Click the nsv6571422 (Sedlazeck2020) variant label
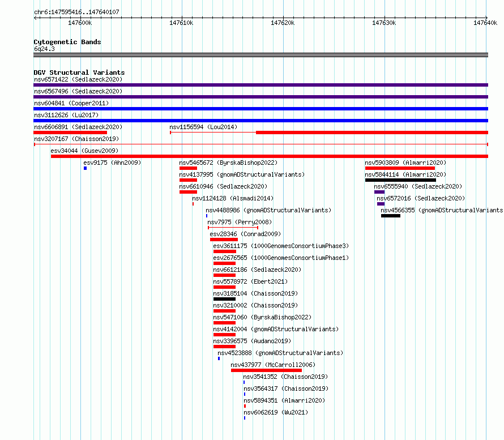Screen dimensions: 504x440 pos(78,79)
